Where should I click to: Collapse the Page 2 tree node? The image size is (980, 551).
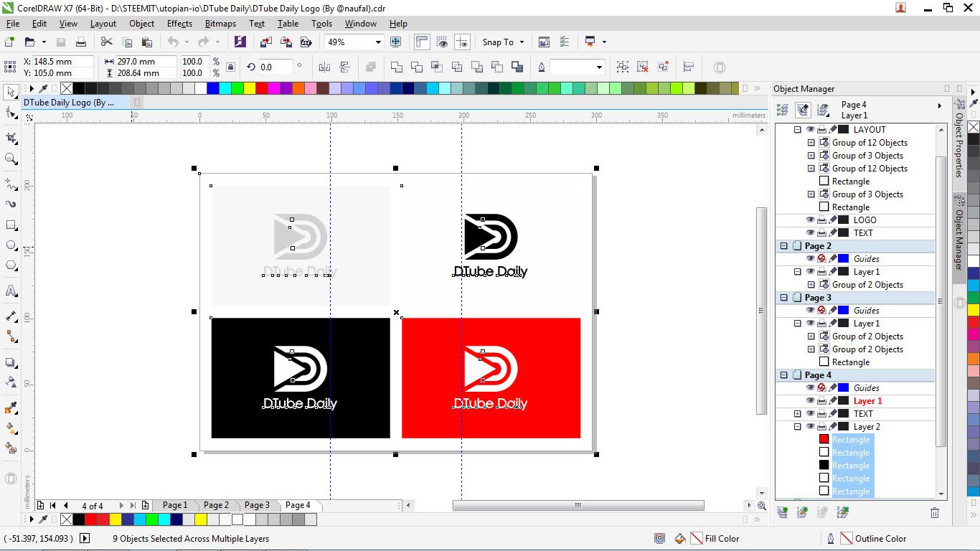[784, 246]
